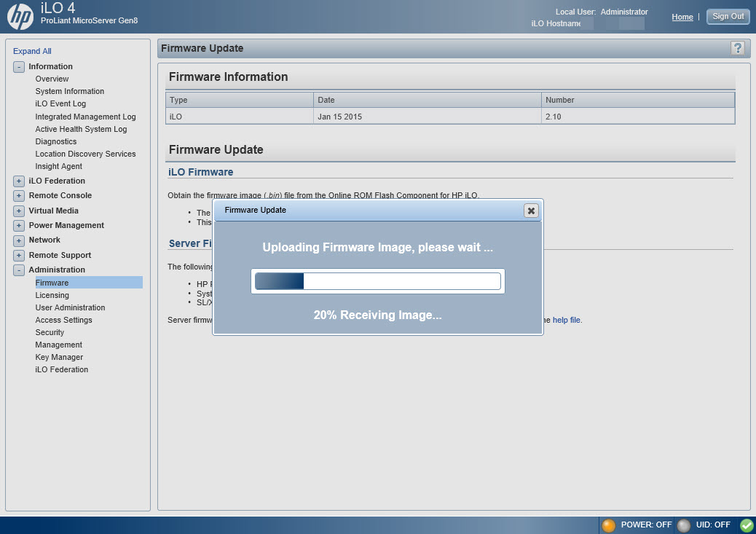Viewport: 756px width, 534px height.
Task: Toggle the UID indicator light icon
Action: tap(683, 525)
